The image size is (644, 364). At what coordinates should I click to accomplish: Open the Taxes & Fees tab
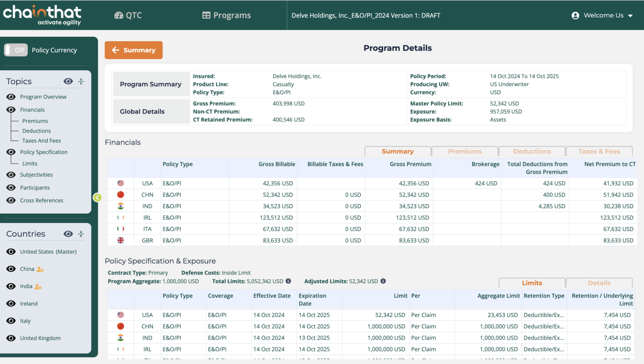[599, 151]
